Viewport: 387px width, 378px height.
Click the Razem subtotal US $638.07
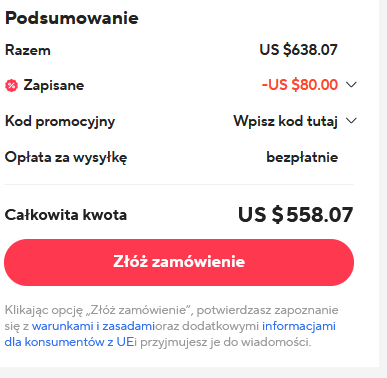pyautogui.click(x=298, y=50)
